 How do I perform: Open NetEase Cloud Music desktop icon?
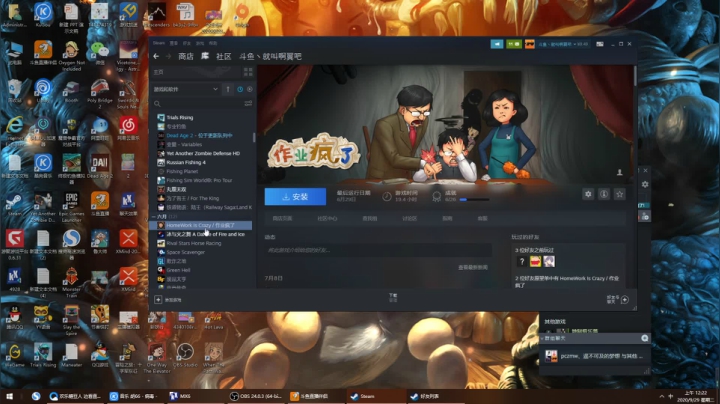point(128,128)
